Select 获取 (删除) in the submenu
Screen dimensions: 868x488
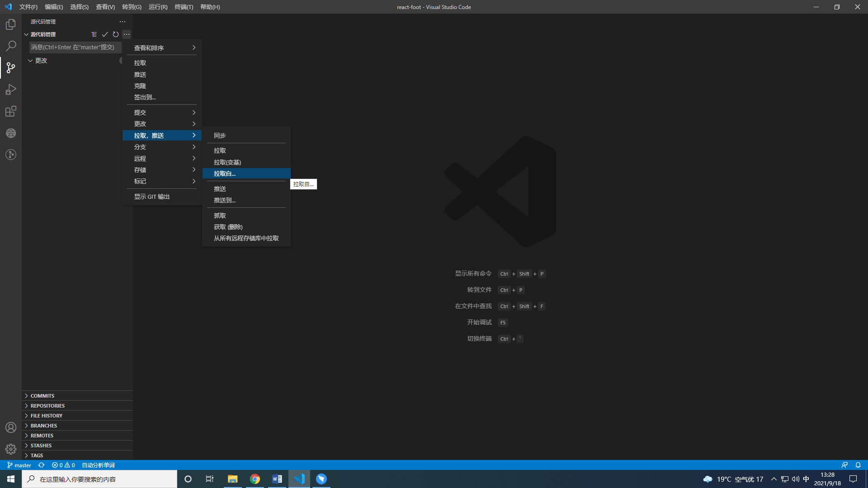pos(246,227)
